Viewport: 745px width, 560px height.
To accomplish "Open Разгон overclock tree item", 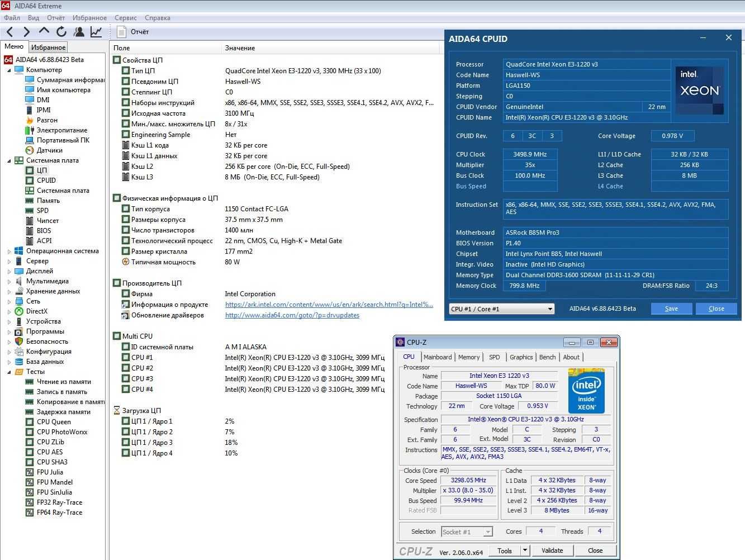I will click(x=47, y=120).
